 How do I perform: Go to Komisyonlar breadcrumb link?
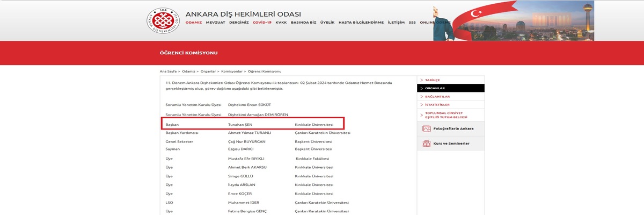click(x=232, y=71)
